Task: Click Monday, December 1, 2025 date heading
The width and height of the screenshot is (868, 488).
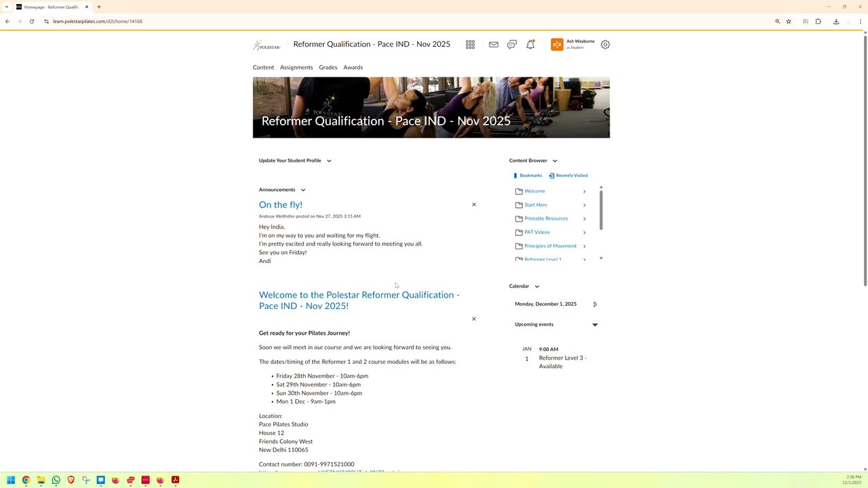Action: [546, 304]
